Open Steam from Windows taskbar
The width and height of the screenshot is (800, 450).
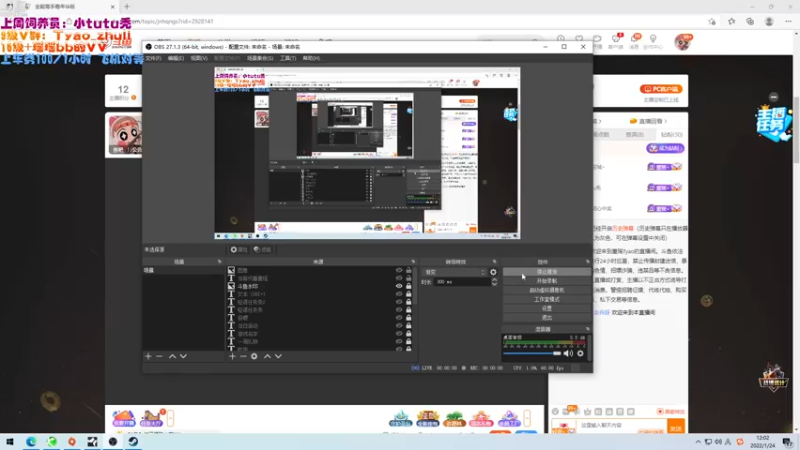(133, 441)
